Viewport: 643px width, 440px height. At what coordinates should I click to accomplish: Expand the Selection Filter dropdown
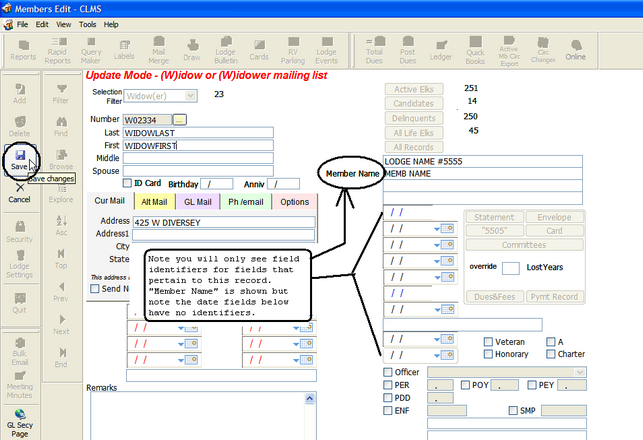click(190, 96)
